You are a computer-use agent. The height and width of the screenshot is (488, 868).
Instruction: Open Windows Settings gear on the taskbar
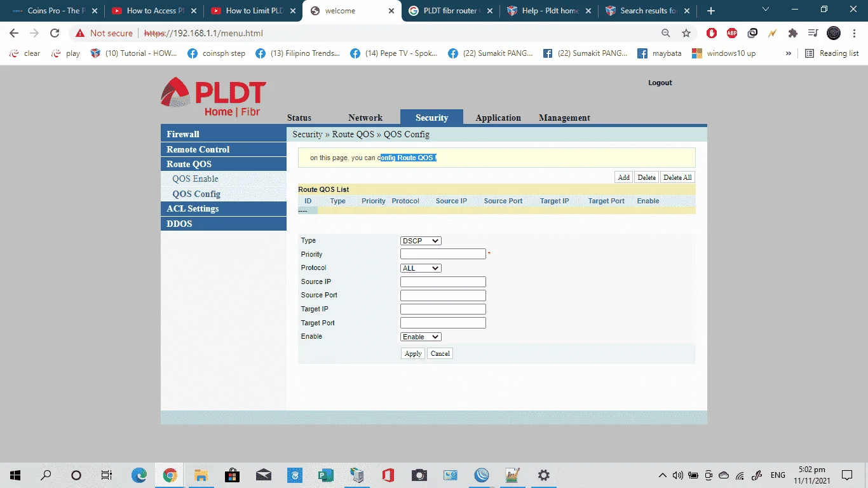click(x=543, y=475)
